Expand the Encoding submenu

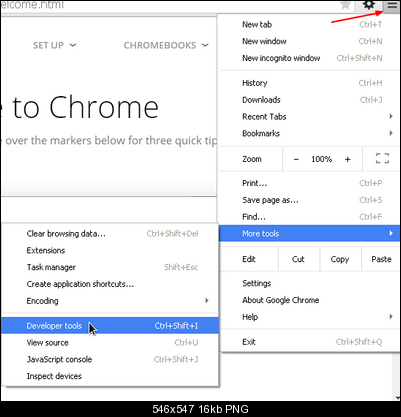110,301
